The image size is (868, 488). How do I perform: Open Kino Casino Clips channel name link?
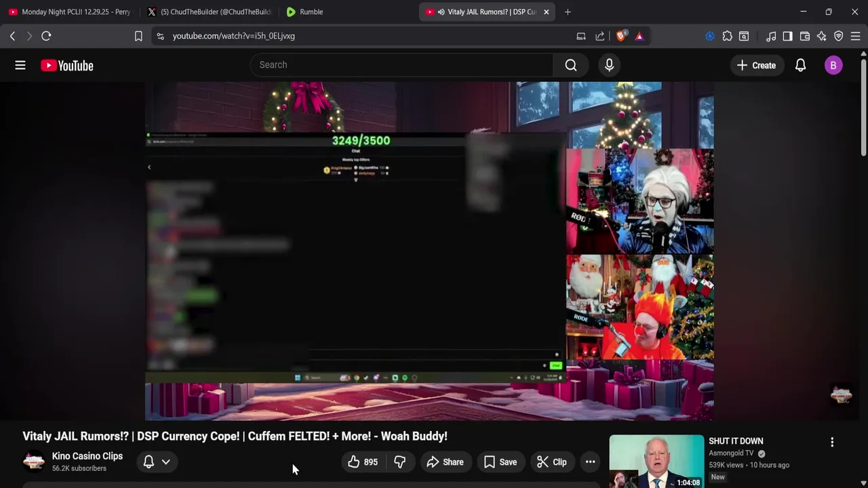pyautogui.click(x=87, y=456)
